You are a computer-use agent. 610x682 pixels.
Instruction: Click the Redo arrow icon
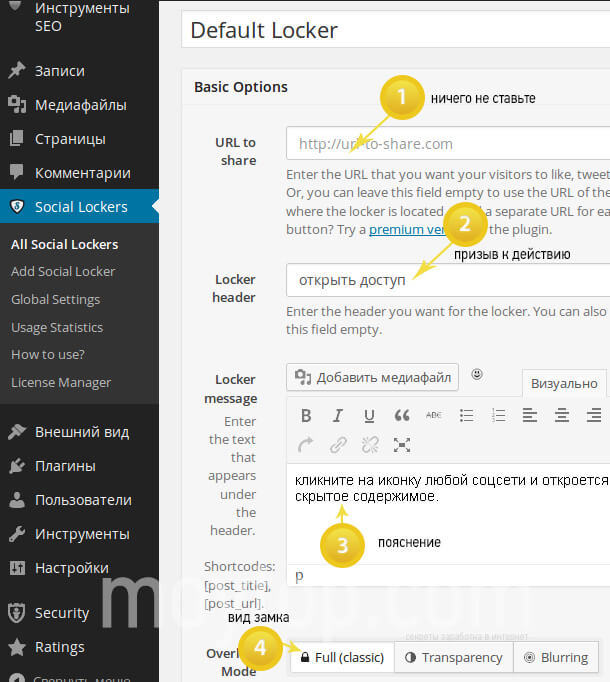306,445
